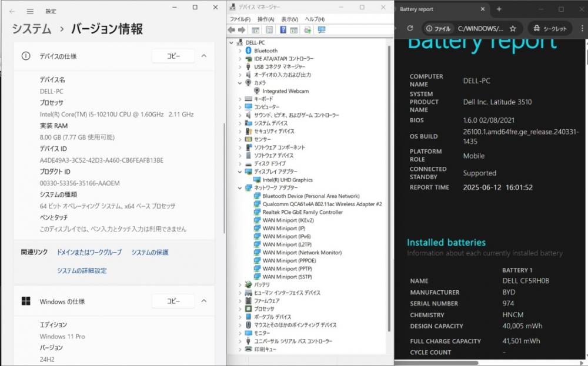Screen dimensions: 588x366
Task: Expand the バッテリ category
Action: click(240, 285)
